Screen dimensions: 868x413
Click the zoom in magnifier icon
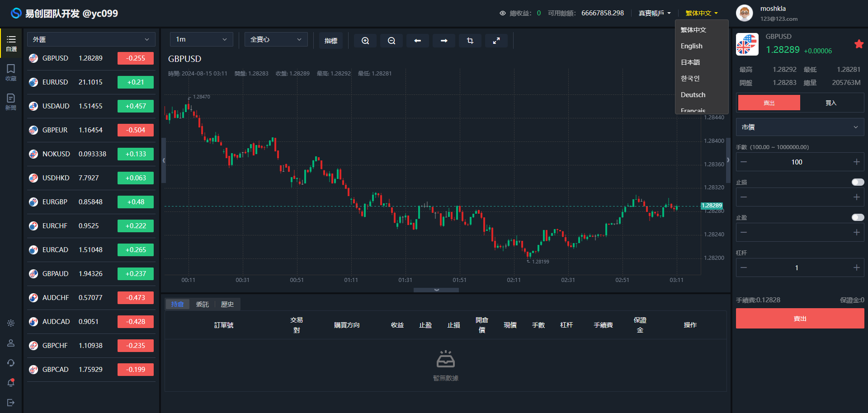click(x=365, y=41)
